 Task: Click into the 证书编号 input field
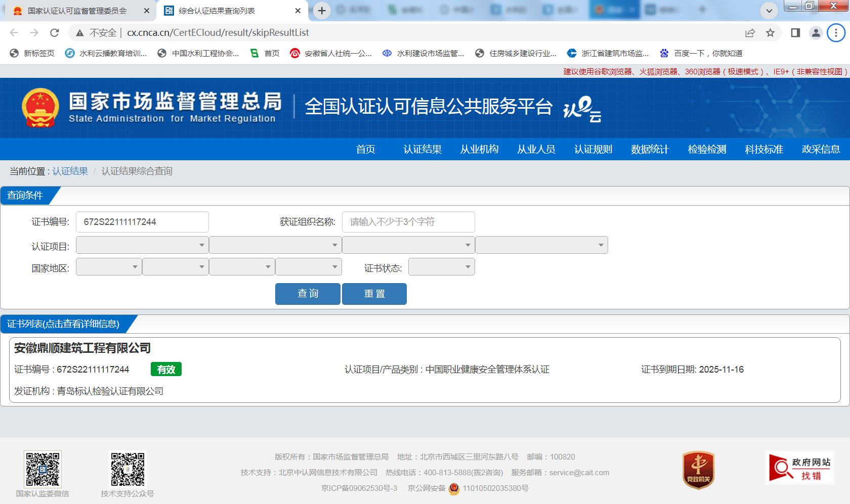click(142, 222)
